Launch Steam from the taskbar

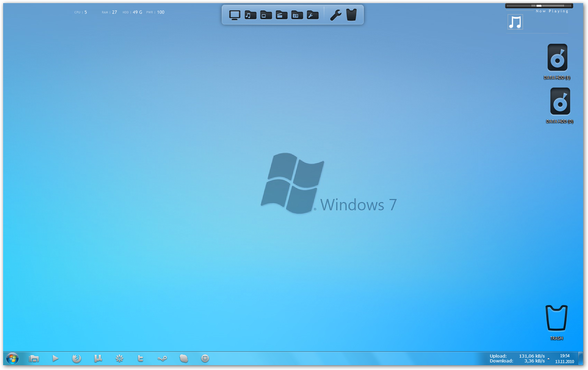[162, 359]
